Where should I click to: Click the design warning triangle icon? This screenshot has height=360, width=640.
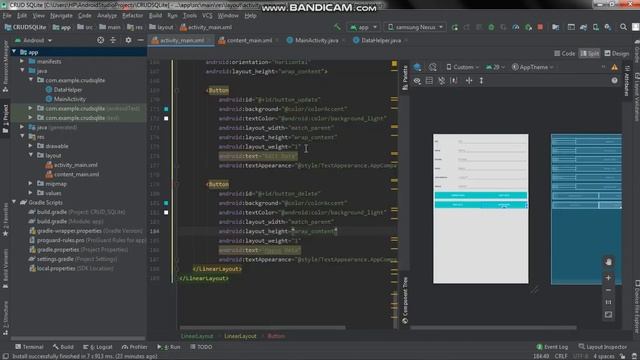pos(615,67)
